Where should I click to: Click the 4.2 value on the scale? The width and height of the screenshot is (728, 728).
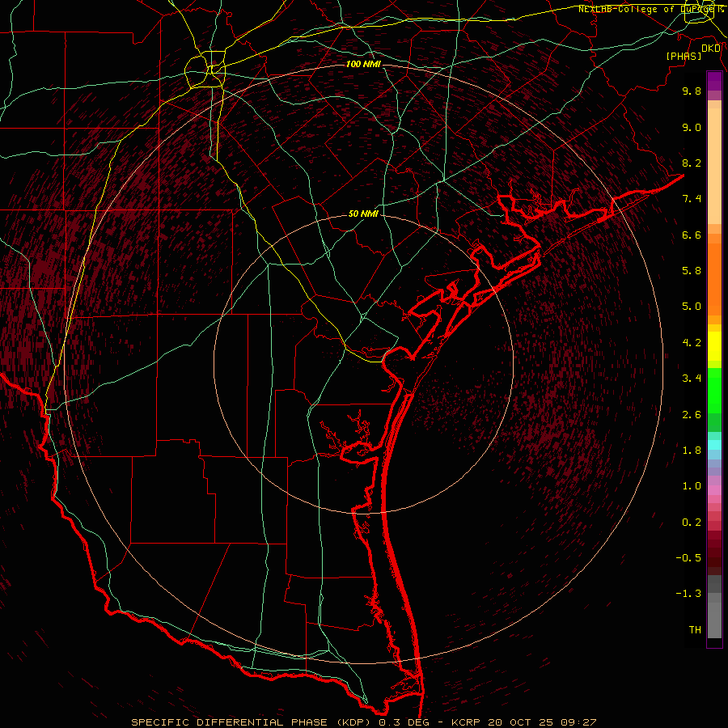692,343
